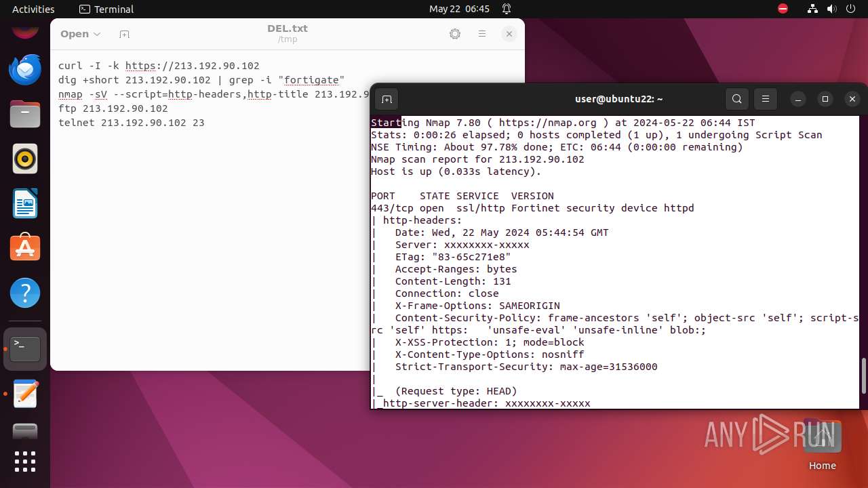868x488 pixels.
Task: Open the Activities overview
Action: (x=33, y=9)
